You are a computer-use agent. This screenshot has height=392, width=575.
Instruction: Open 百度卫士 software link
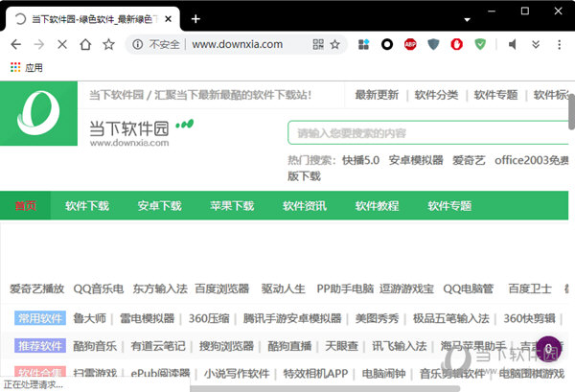click(x=530, y=288)
